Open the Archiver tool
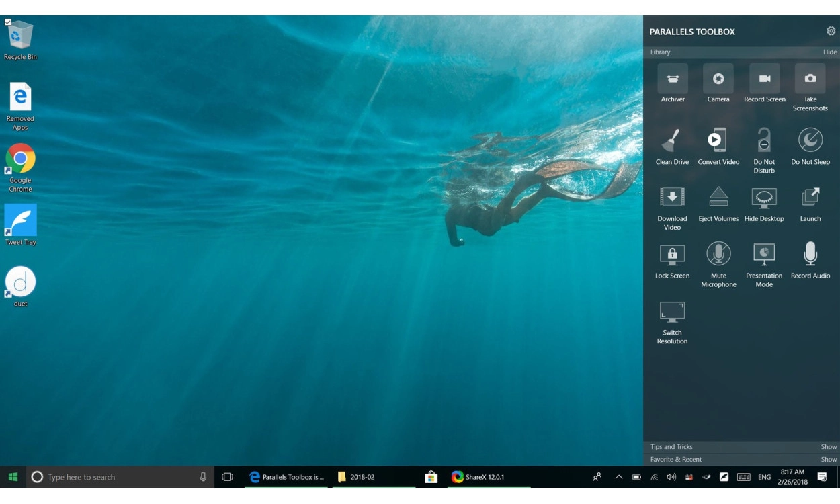This screenshot has width=840, height=504. pos(672,79)
